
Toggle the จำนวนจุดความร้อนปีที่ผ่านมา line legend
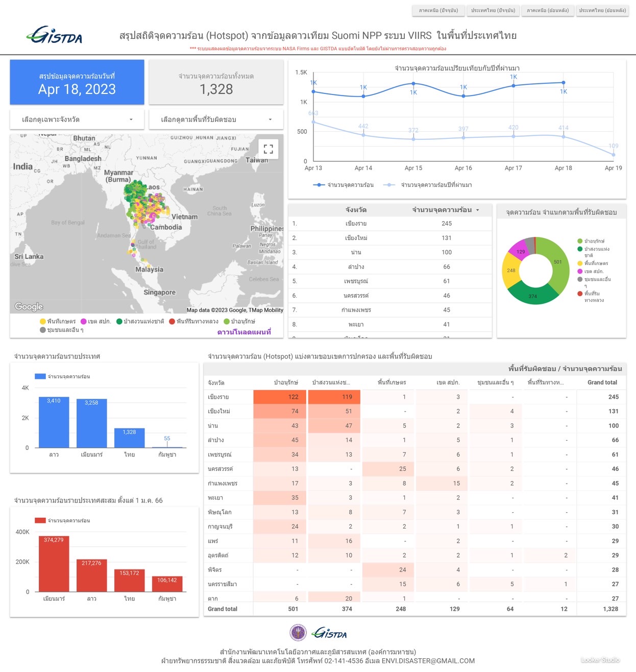tap(431, 185)
